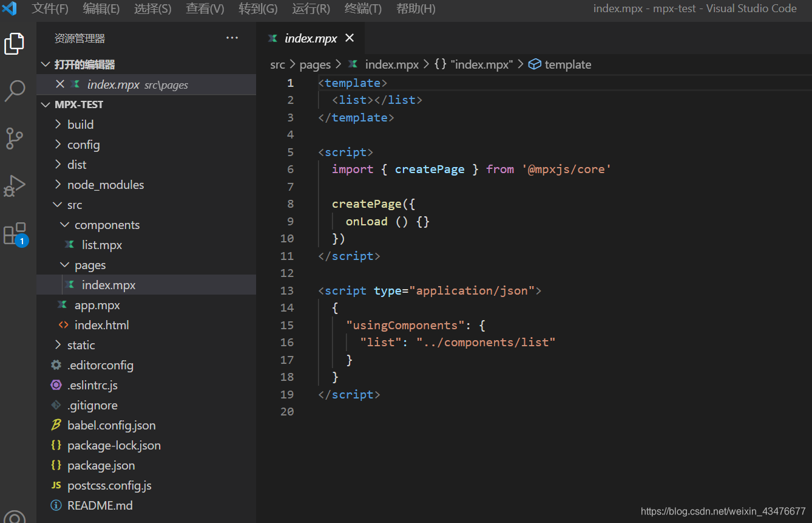Expand the dist folder
The image size is (812, 523).
tap(58, 165)
